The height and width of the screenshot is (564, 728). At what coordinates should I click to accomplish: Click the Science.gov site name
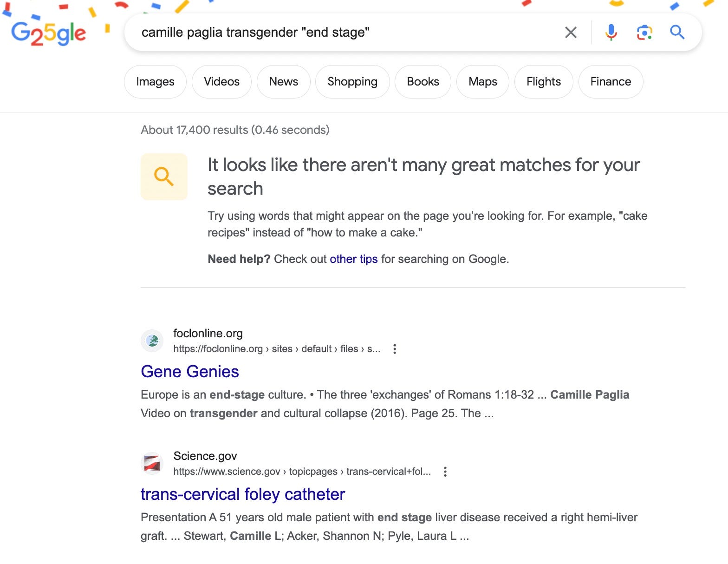pyautogui.click(x=205, y=456)
